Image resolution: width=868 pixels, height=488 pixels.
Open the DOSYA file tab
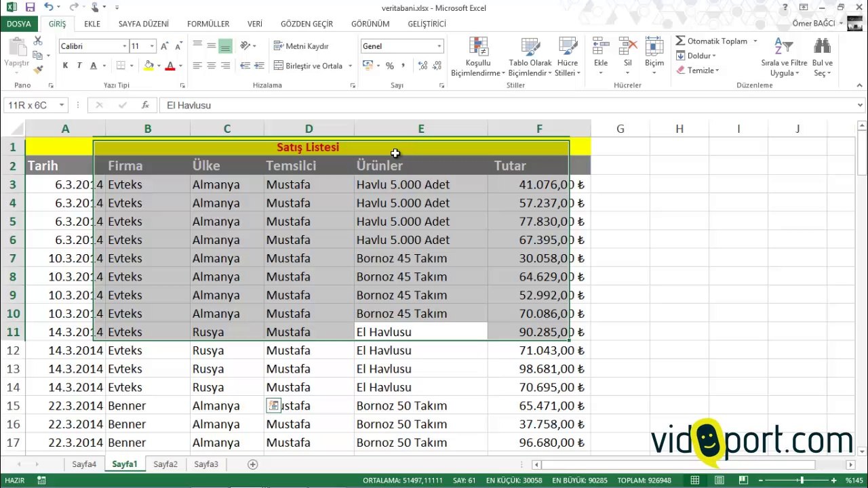click(x=19, y=24)
